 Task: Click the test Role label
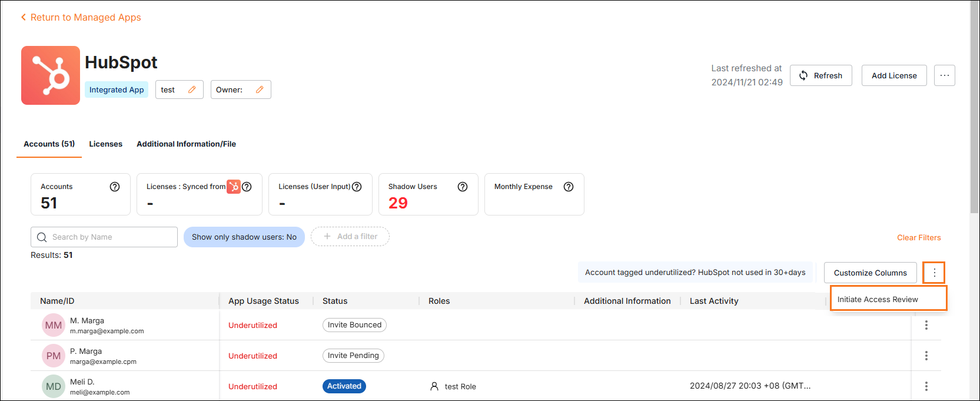point(460,386)
